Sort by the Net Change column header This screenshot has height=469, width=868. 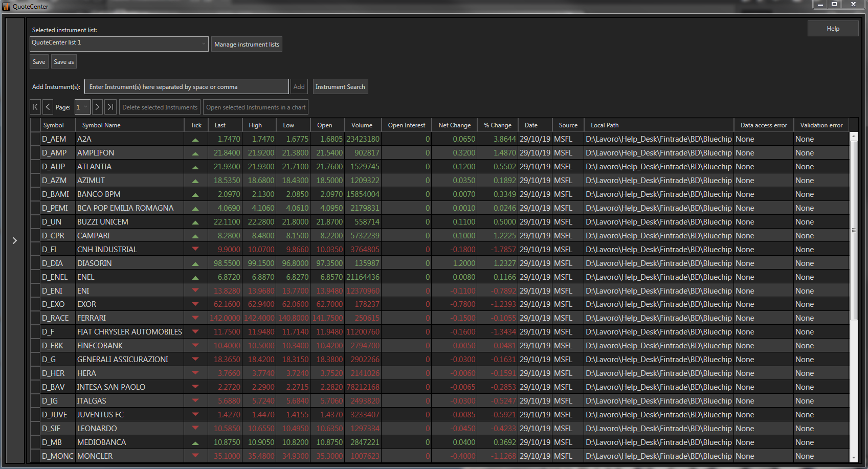tap(455, 125)
